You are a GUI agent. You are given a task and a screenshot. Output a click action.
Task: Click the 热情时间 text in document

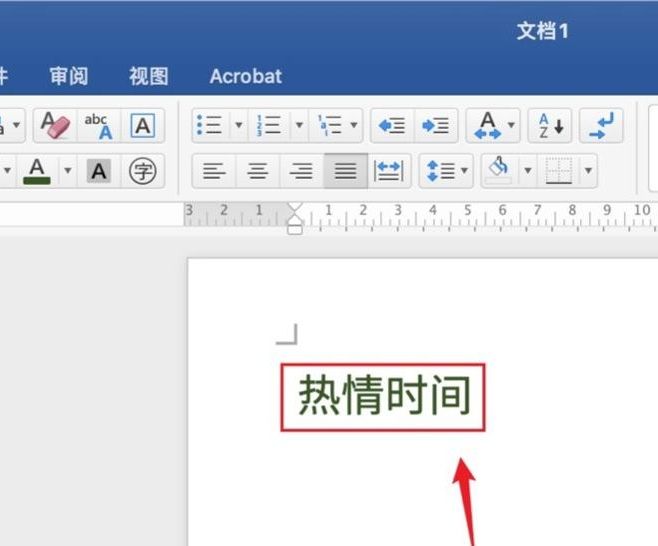pos(383,397)
